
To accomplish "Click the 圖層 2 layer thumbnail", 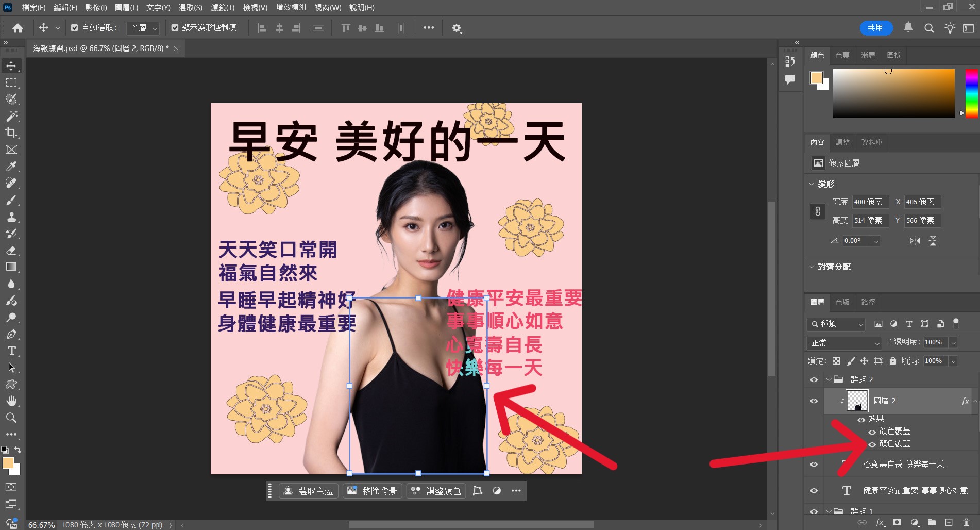I will pyautogui.click(x=857, y=401).
